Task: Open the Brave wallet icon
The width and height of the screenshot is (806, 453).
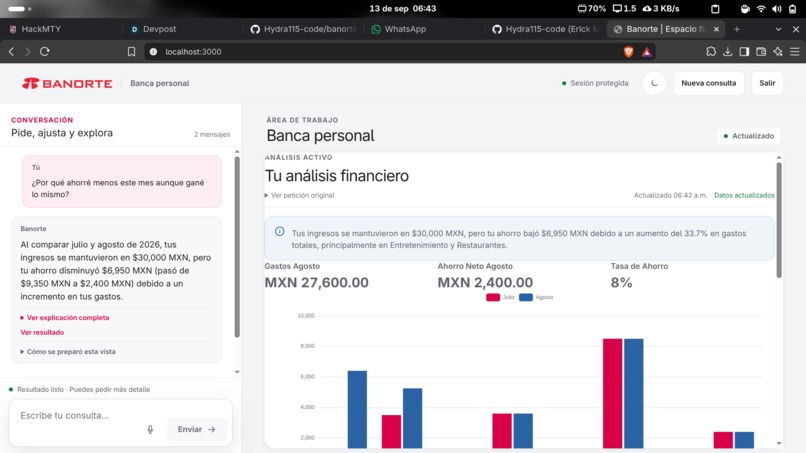Action: point(761,51)
